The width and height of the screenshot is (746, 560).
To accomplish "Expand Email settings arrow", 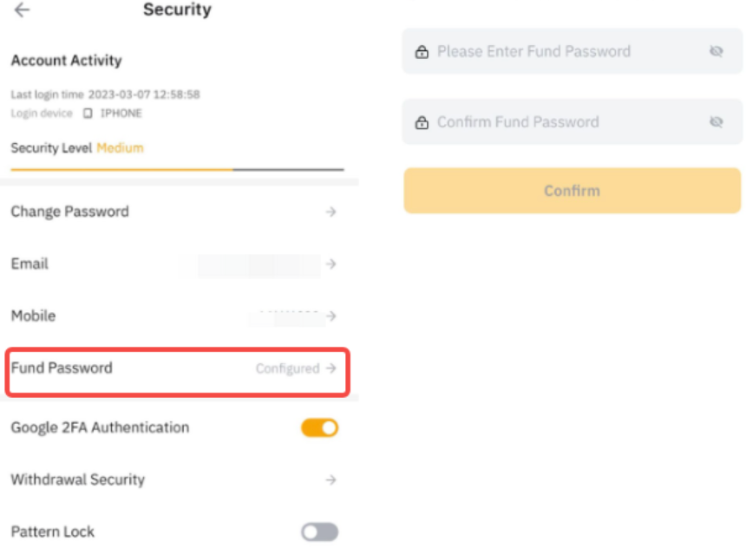I will tap(330, 264).
